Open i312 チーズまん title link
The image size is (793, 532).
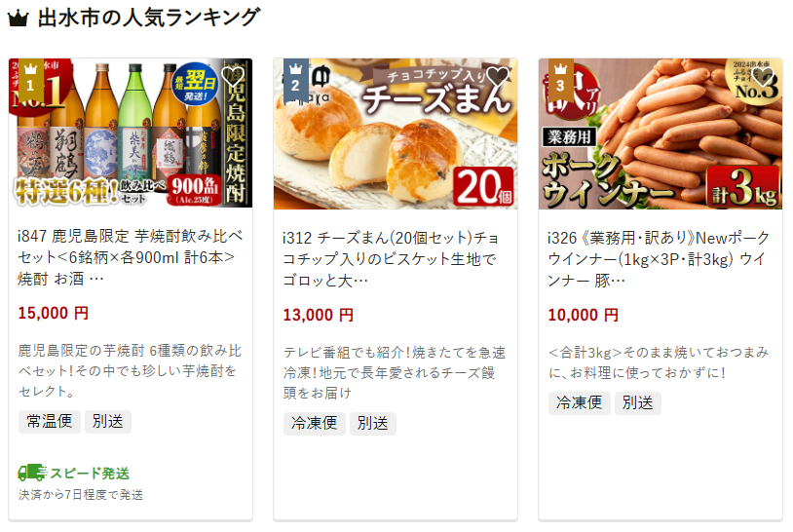[392, 259]
